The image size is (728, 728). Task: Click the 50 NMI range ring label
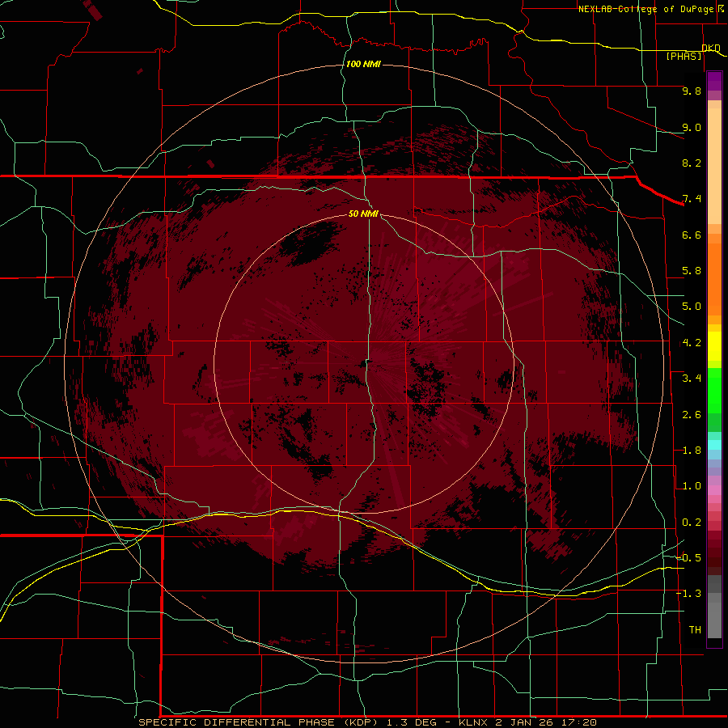click(x=363, y=214)
